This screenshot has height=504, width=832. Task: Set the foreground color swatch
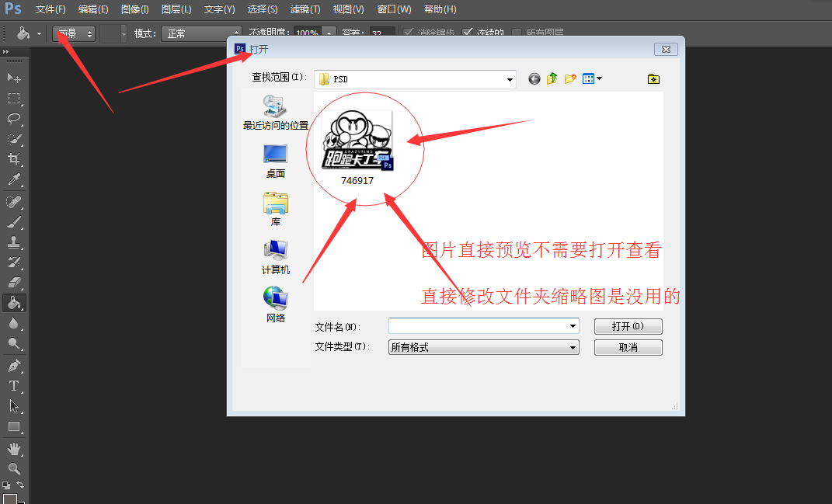[9, 499]
